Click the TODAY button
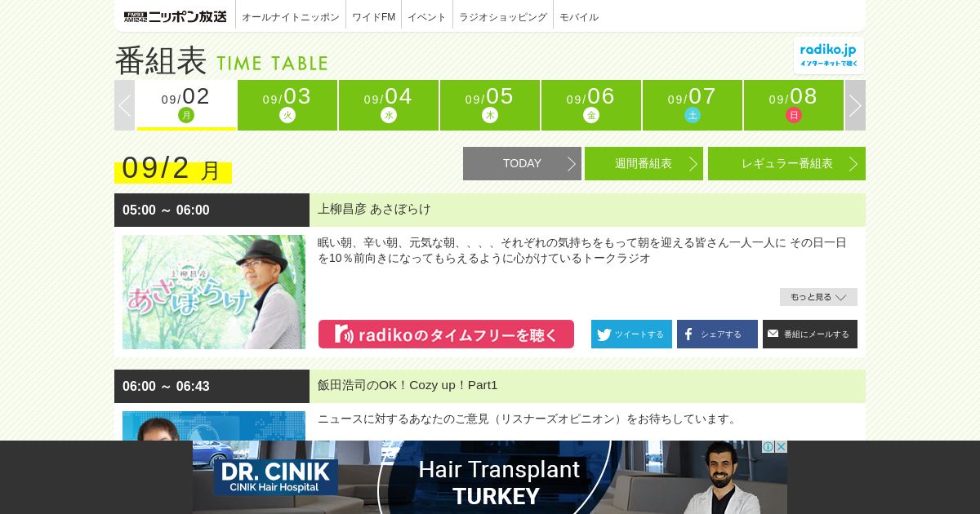The image size is (980, 514). [x=522, y=163]
